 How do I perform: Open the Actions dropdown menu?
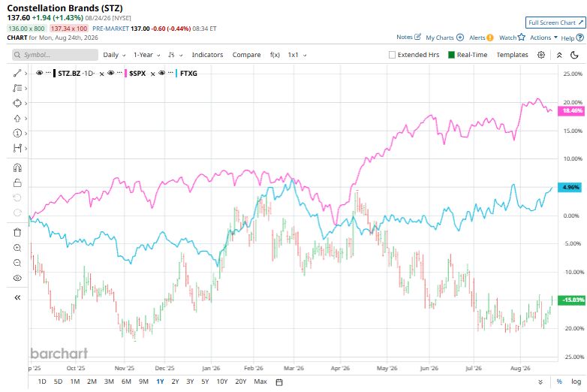(x=543, y=38)
